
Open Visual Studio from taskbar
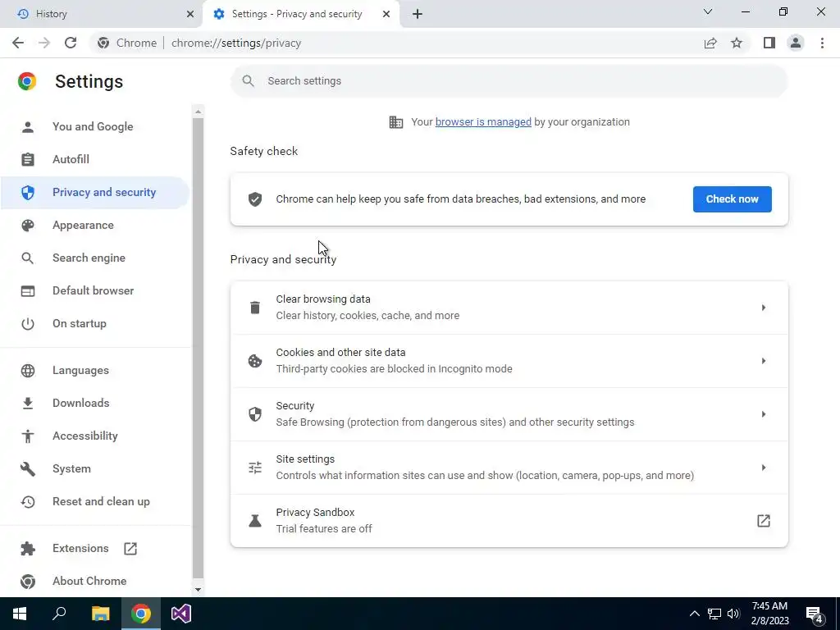click(181, 614)
